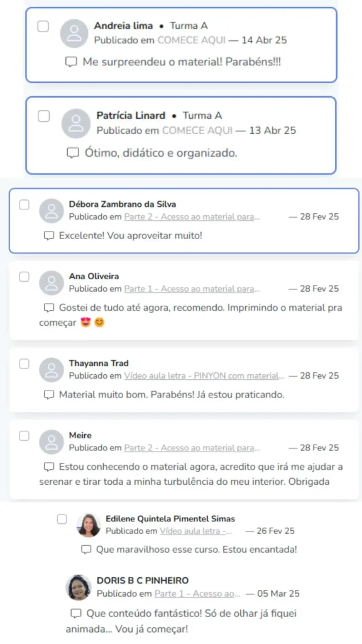The height and width of the screenshot is (644, 362).
Task: Open Edilene Quintela Pimentel Simas profile photo
Action: pyautogui.click(x=89, y=525)
